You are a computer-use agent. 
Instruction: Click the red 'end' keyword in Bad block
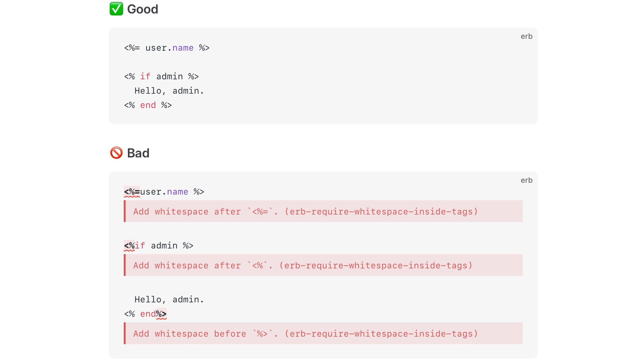148,314
